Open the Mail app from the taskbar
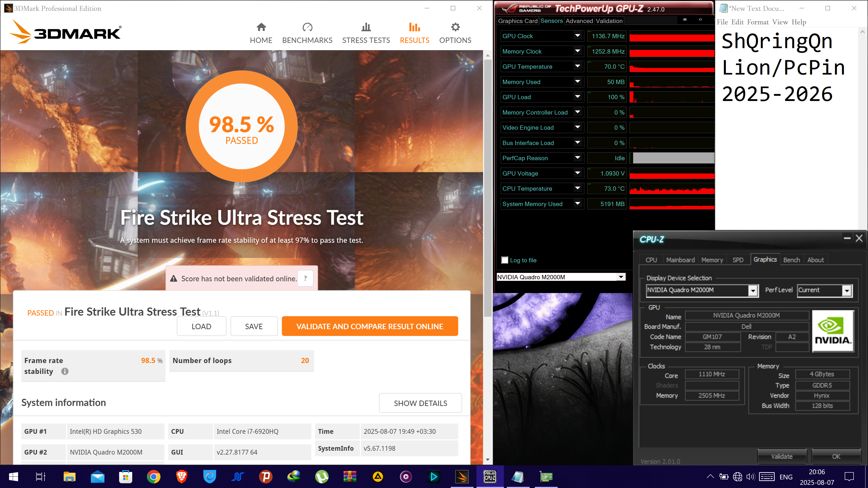Screen dimensions: 868x488 click(x=97, y=476)
